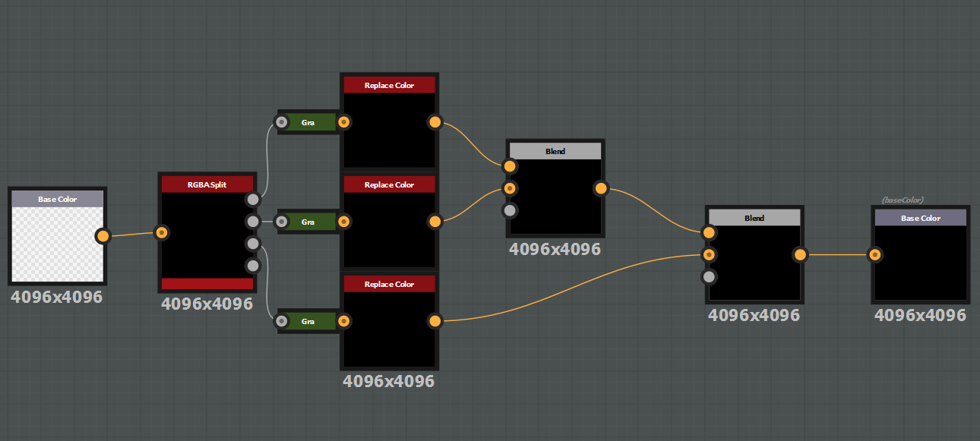Select the middle Gra node
Screen dimensions: 980x441
[x=308, y=222]
